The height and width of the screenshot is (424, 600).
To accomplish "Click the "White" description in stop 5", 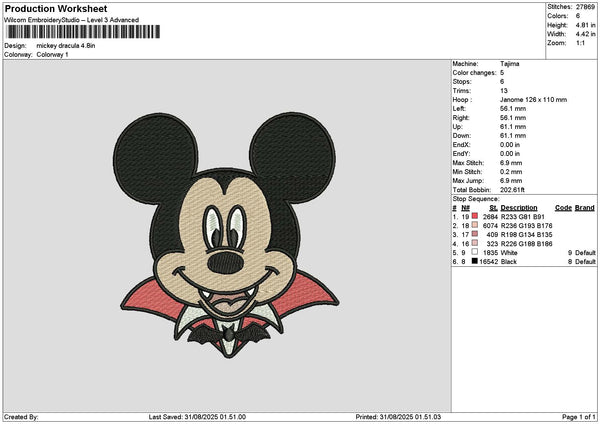I will pyautogui.click(x=509, y=253).
